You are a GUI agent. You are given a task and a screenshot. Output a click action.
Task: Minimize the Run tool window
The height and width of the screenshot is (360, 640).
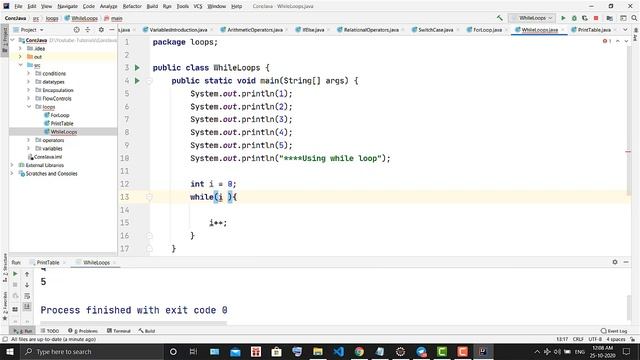[626, 262]
